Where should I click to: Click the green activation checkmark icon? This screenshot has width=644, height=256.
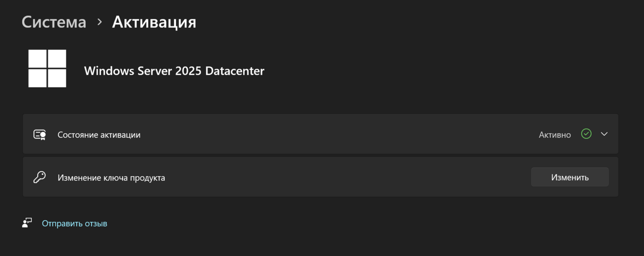pyautogui.click(x=586, y=134)
